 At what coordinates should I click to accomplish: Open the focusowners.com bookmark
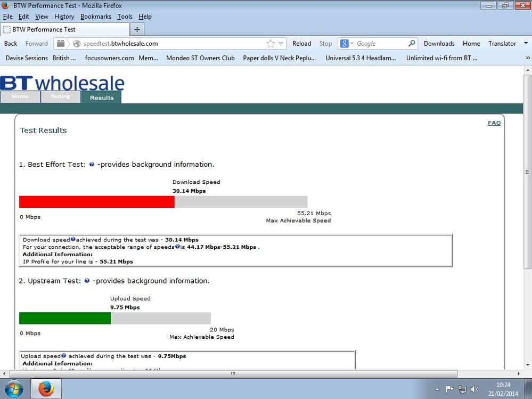(109, 58)
